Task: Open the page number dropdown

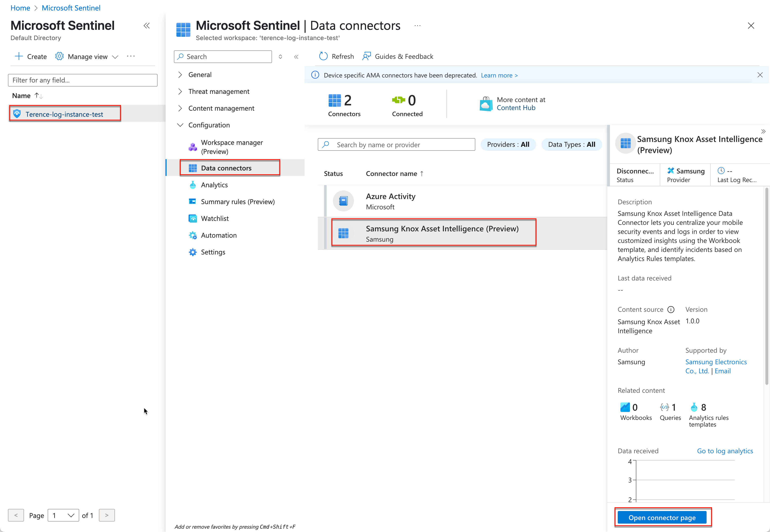Action: (63, 515)
